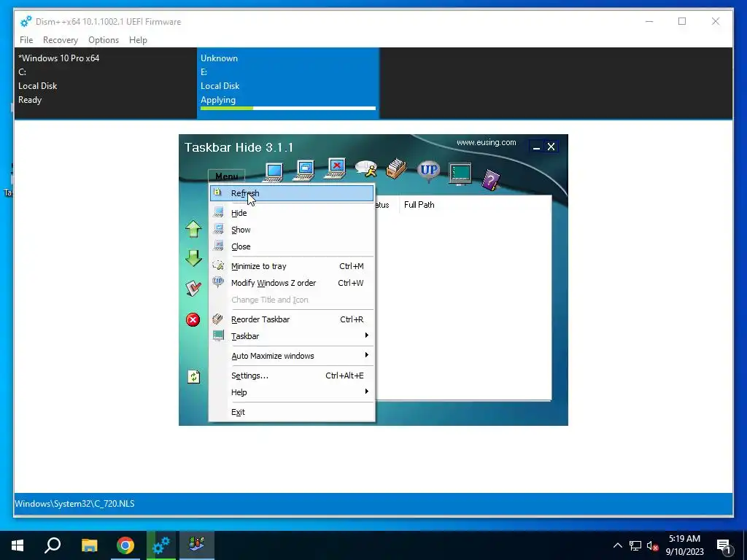
Task: Click the green monitor Taskbar toolbar icon
Action: click(460, 174)
